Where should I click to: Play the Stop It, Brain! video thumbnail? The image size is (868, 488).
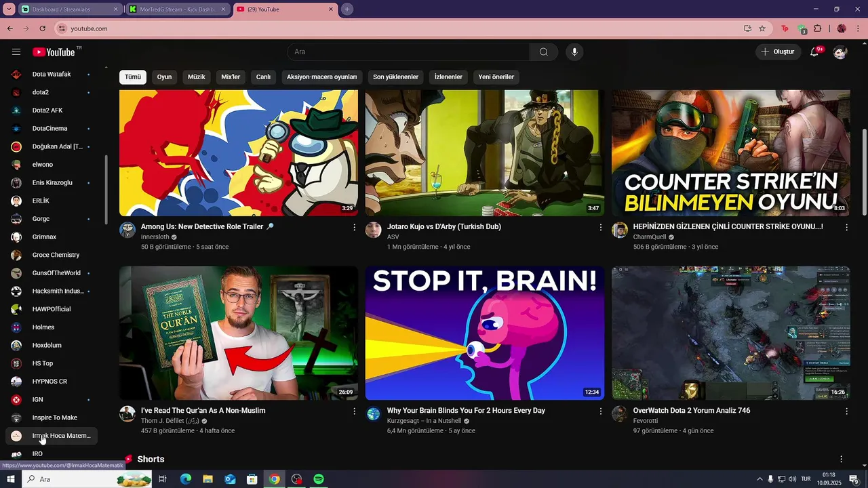[485, 333]
